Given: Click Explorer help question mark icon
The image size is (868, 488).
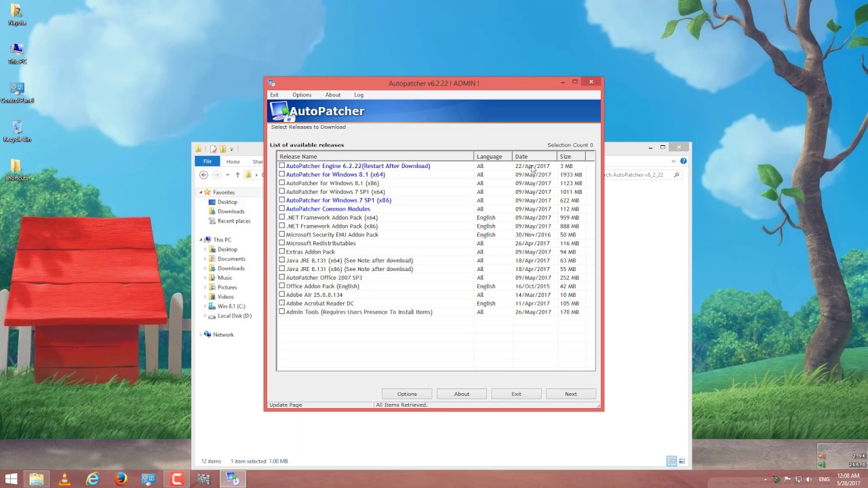Looking at the screenshot, I should pos(683,161).
